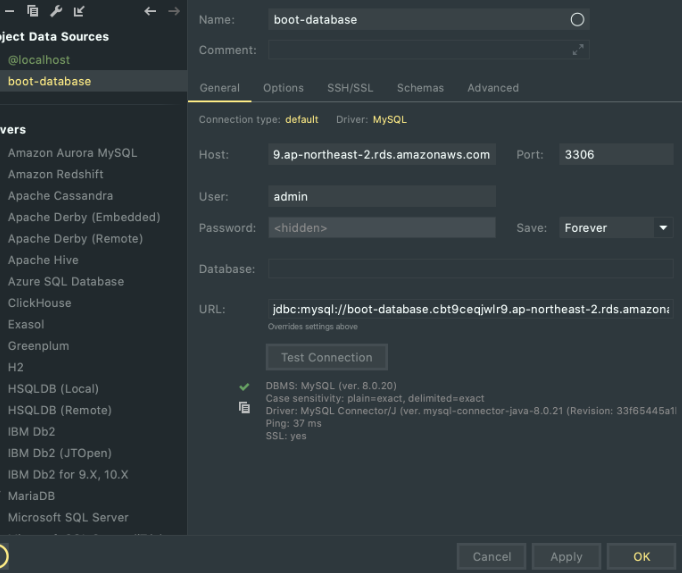Select the boot-database data source
This screenshot has width=682, height=573.
pyautogui.click(x=94, y=81)
